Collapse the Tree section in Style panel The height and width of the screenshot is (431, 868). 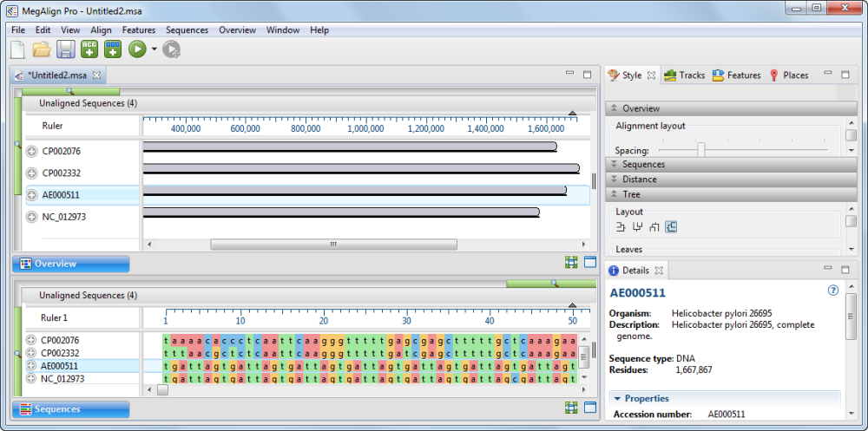pos(614,194)
